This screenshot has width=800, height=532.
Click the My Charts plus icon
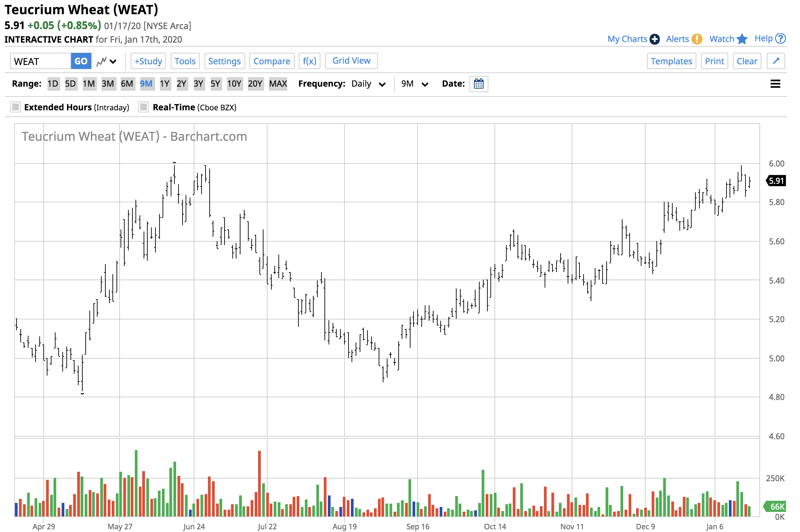pos(654,39)
